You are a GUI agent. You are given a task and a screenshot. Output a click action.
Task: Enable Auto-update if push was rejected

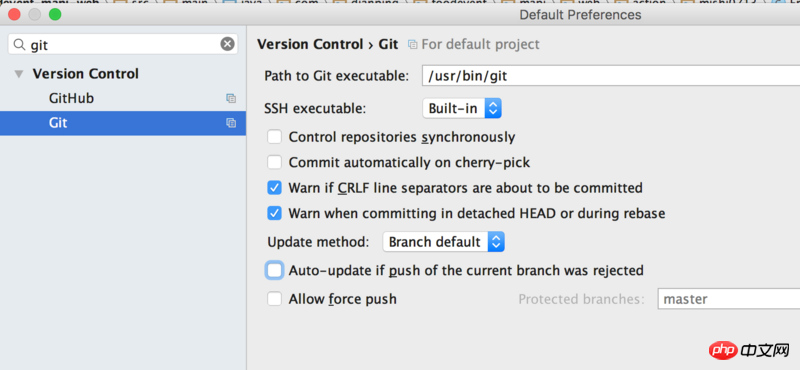tap(274, 270)
